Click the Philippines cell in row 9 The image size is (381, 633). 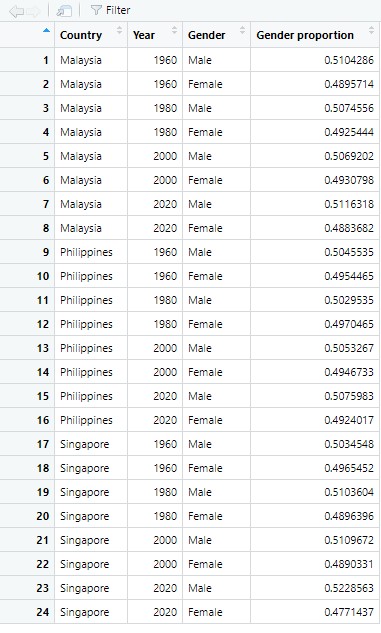[x=86, y=252]
